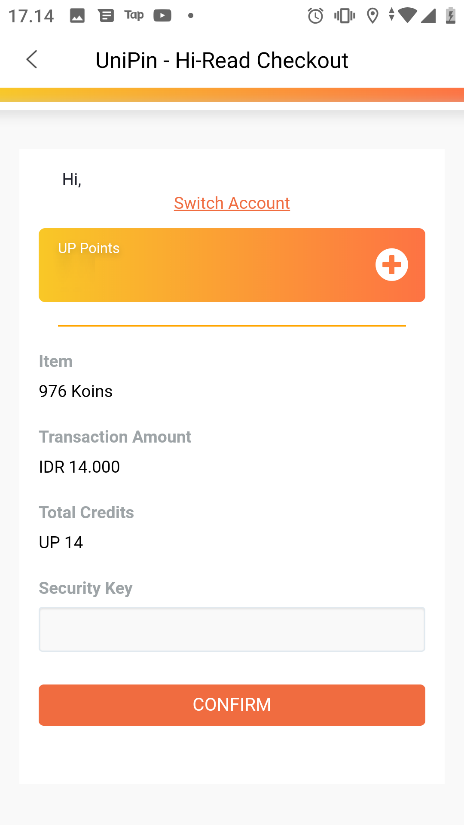The image size is (464, 825).
Task: Tap the Tap app notification icon
Action: 134,15
